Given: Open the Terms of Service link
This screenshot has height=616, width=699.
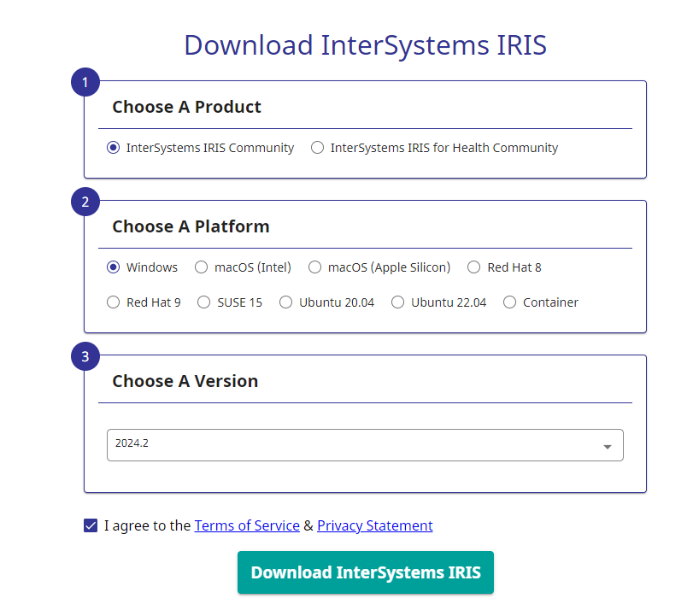Looking at the screenshot, I should coord(247,525).
